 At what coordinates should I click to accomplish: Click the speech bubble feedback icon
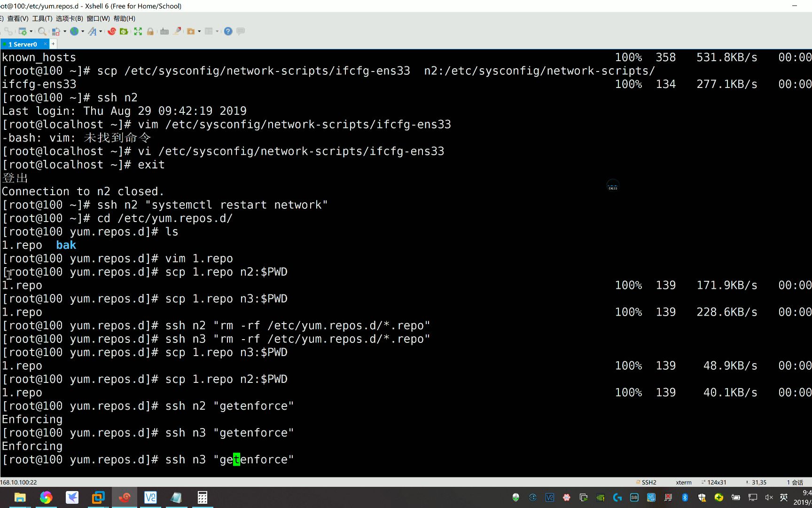pos(241,32)
